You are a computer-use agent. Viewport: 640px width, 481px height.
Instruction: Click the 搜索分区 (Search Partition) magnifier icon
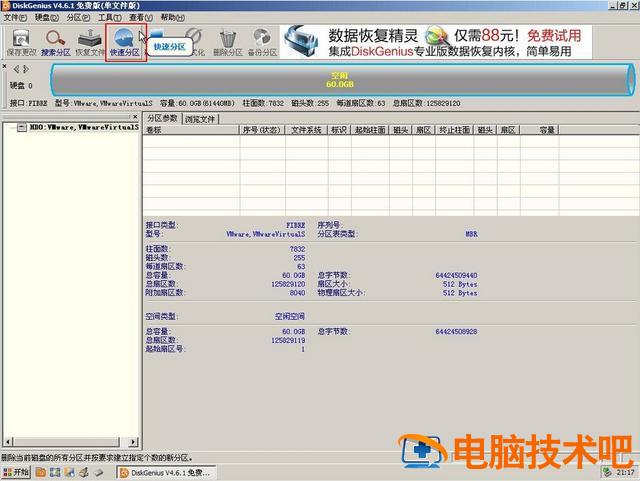click(x=55, y=42)
